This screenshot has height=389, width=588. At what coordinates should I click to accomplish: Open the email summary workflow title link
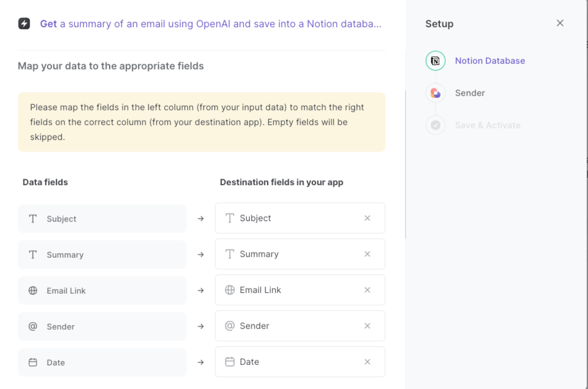pos(211,24)
